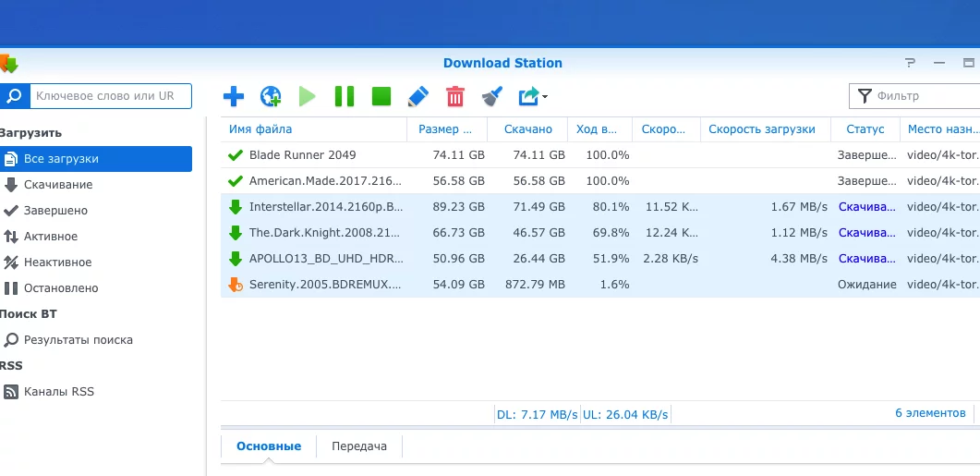Click the Фильтр filter input field
The height and width of the screenshot is (476, 980).
(x=924, y=96)
